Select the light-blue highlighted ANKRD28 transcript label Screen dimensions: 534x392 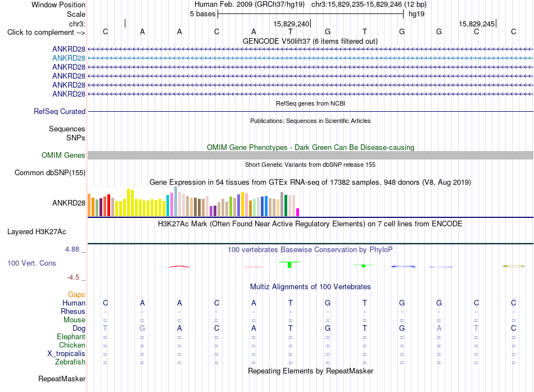(69, 58)
